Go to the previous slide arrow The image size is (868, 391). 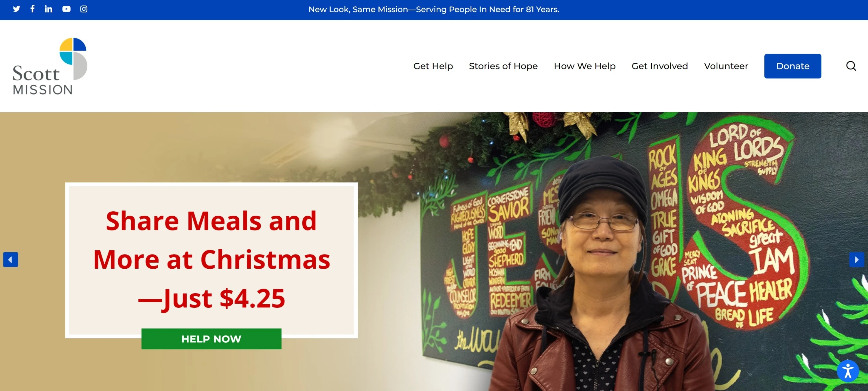click(x=10, y=260)
